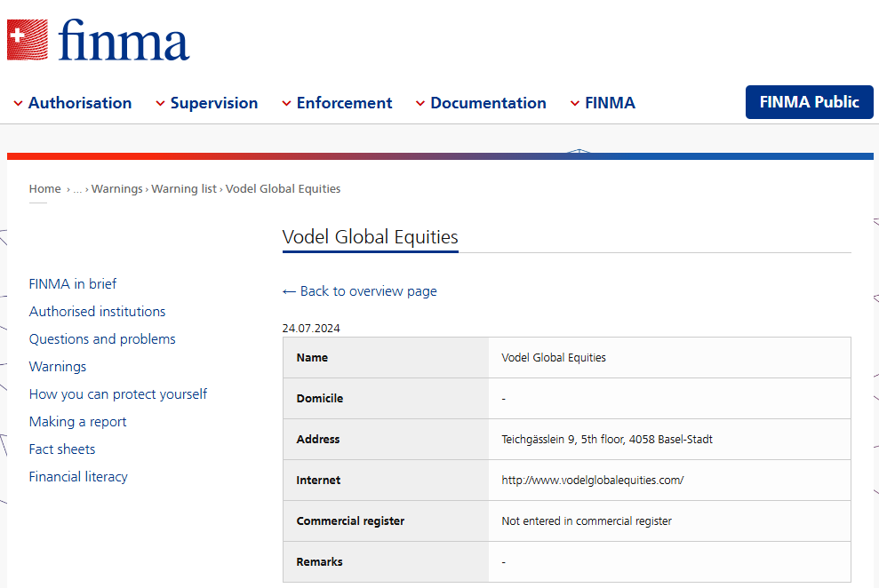Click the Internet row label
The height and width of the screenshot is (588, 879).
(318, 480)
